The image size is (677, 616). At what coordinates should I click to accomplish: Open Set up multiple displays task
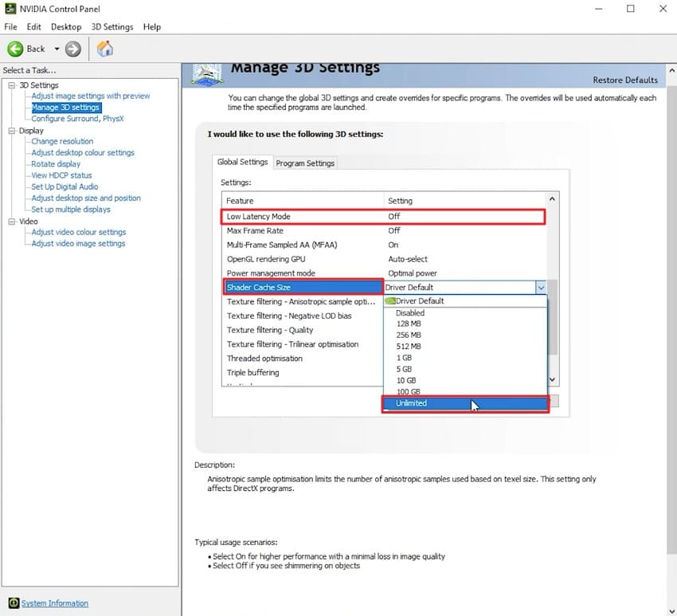[71, 209]
